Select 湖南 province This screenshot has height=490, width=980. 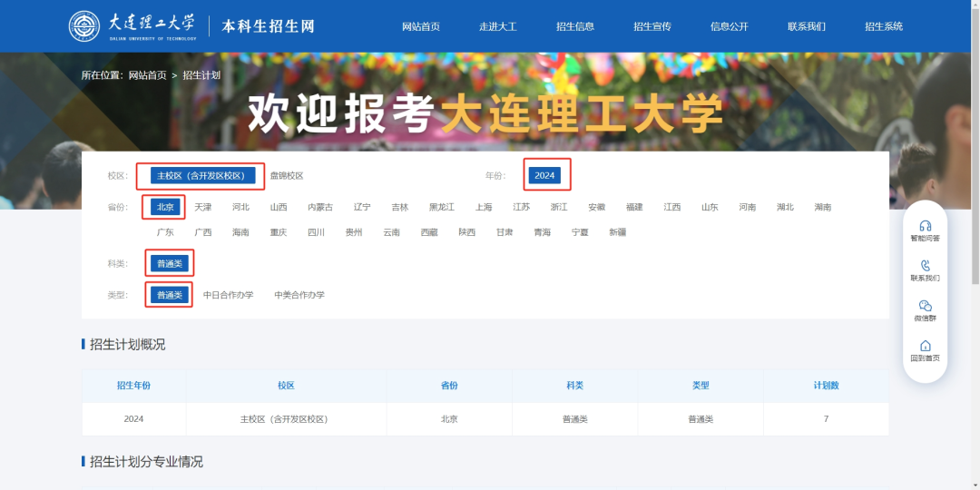[822, 207]
